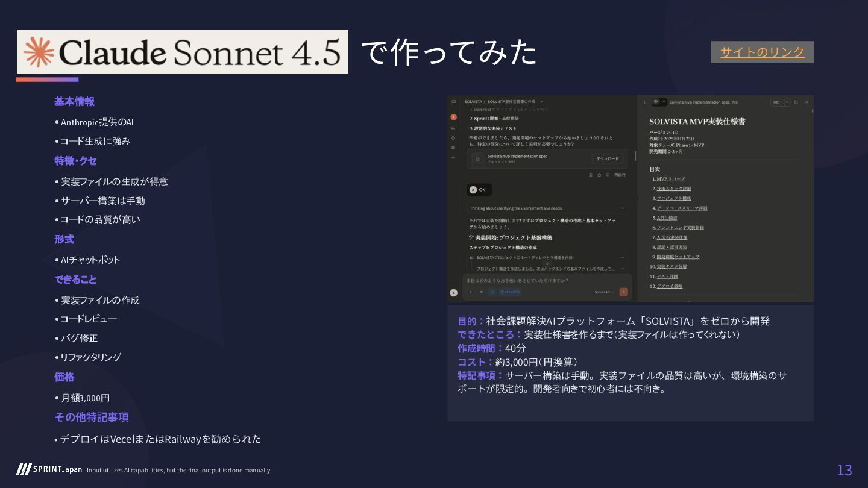Click the plus attachment icon in composer
This screenshot has width=868, height=488.
[471, 292]
